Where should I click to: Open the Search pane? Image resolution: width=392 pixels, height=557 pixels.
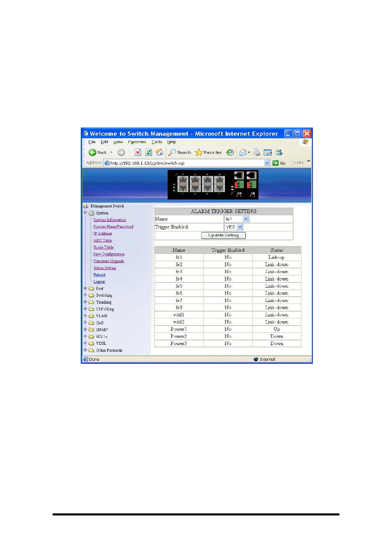click(x=180, y=152)
